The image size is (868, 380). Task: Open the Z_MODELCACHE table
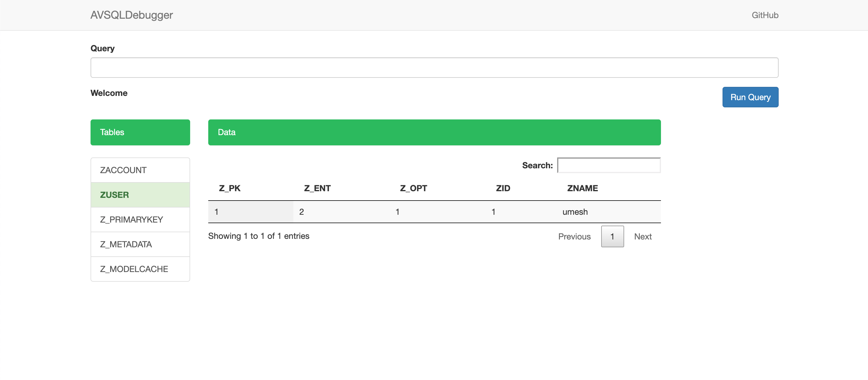140,269
